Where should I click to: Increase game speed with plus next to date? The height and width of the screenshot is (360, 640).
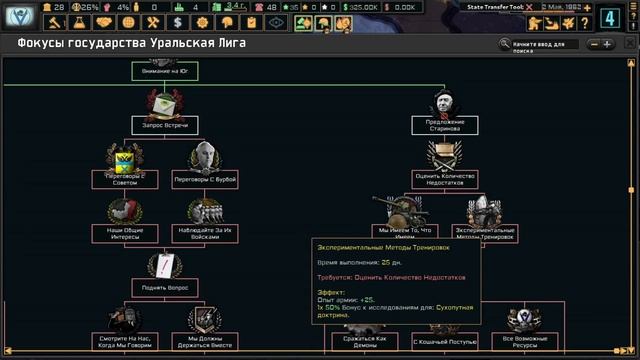(x=587, y=7)
